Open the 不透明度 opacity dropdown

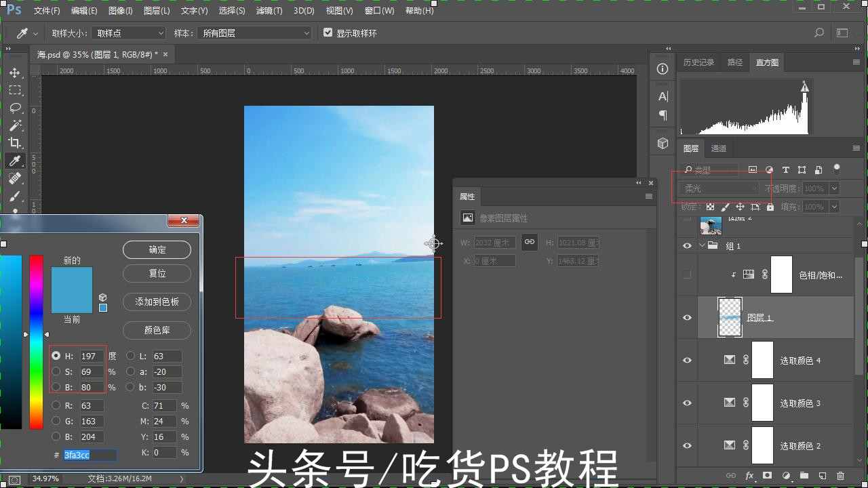point(834,188)
